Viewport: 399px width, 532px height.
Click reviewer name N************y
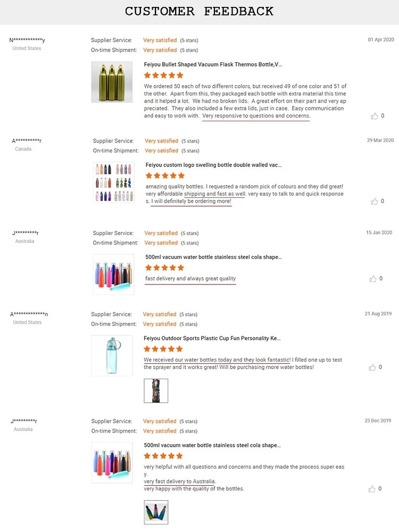pos(27,40)
